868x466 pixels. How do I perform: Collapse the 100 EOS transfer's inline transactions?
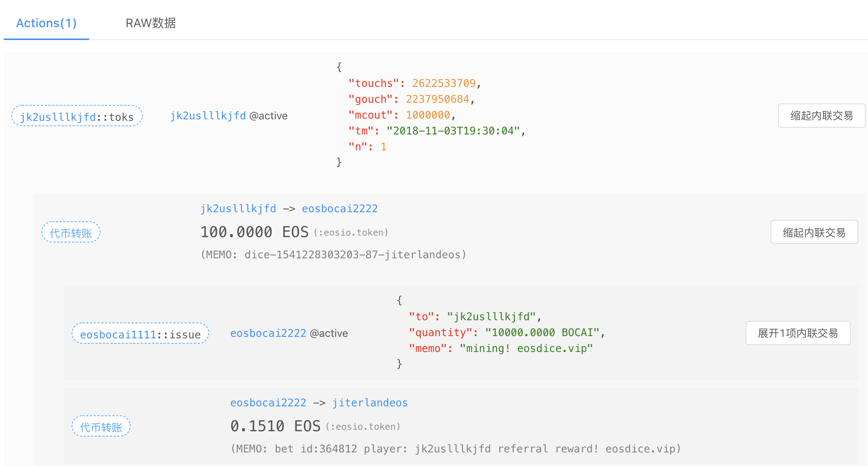click(x=814, y=233)
